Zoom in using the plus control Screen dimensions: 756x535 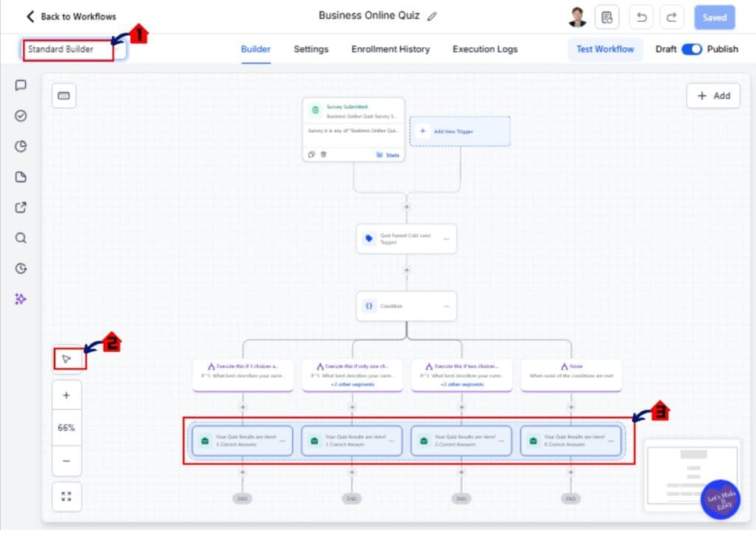[x=66, y=394]
